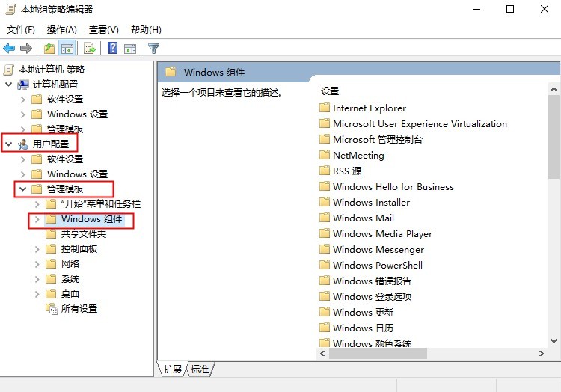Click the NetMeeting folder icon

click(x=325, y=155)
